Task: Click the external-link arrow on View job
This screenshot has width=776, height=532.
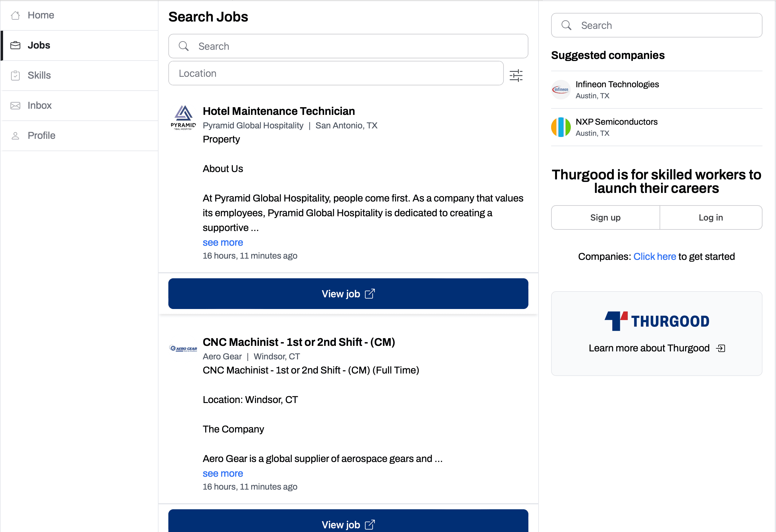Action: (370, 294)
